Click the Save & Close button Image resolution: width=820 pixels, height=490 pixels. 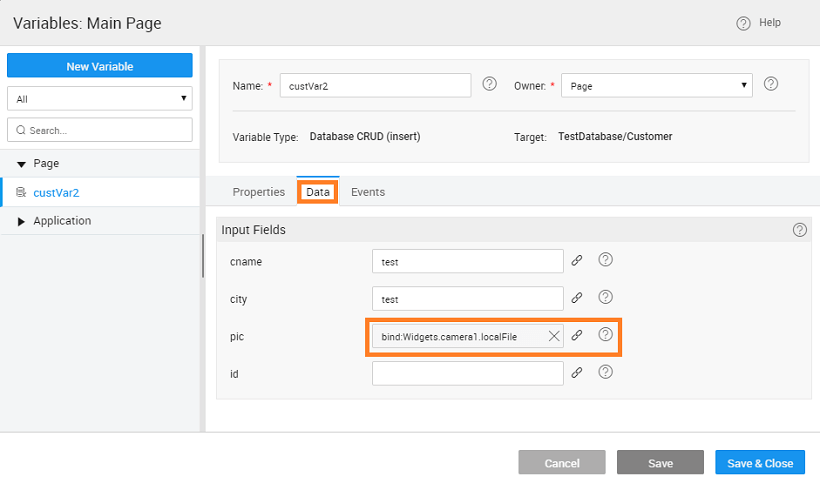point(759,463)
